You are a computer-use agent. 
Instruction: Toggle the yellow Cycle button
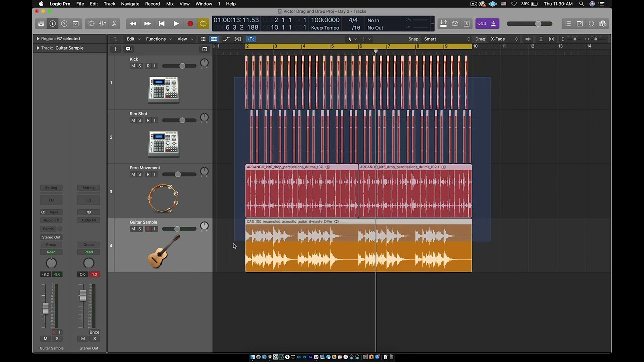click(x=203, y=24)
